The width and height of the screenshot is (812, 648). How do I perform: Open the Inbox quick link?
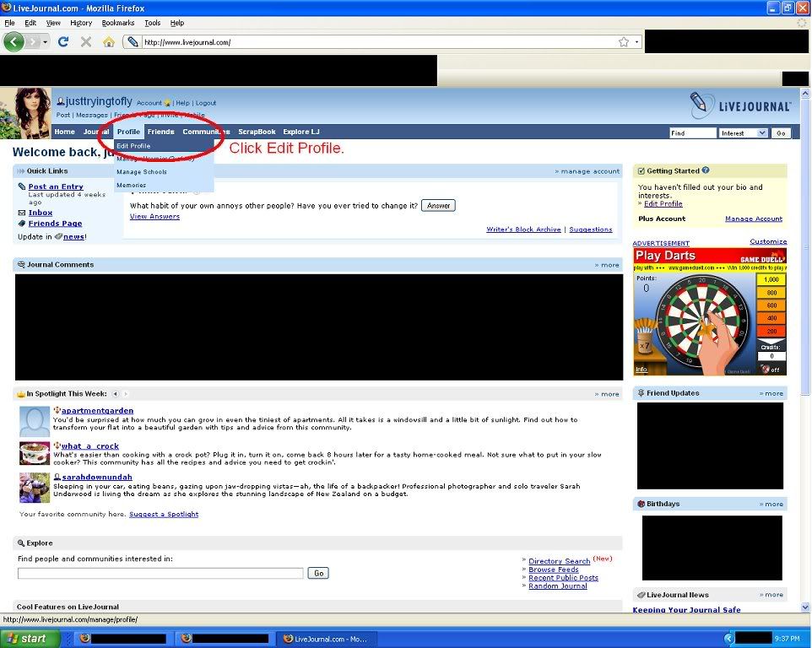[x=41, y=213]
